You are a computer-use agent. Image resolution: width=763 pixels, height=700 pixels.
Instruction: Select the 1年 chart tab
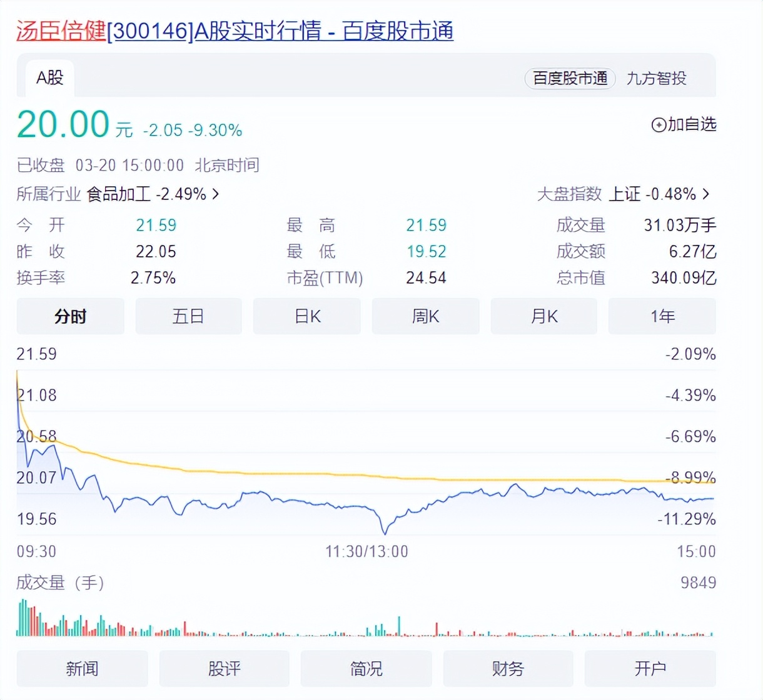(x=662, y=316)
